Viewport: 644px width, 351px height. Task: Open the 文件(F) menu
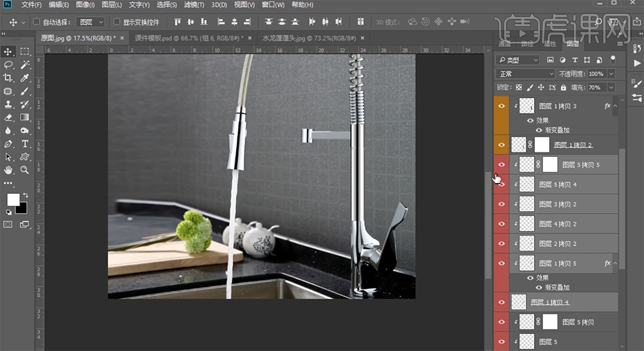pos(31,5)
